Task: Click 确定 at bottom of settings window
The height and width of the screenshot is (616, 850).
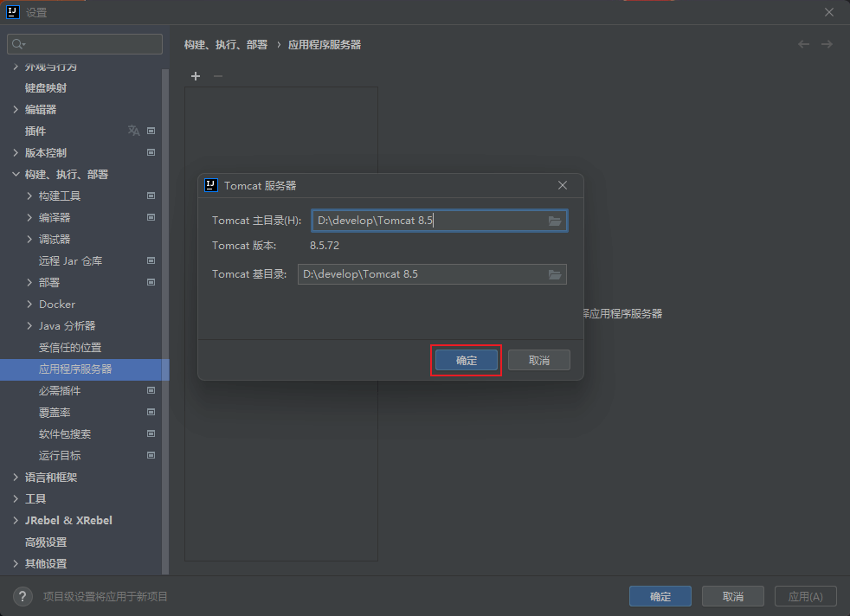Action: 660,596
